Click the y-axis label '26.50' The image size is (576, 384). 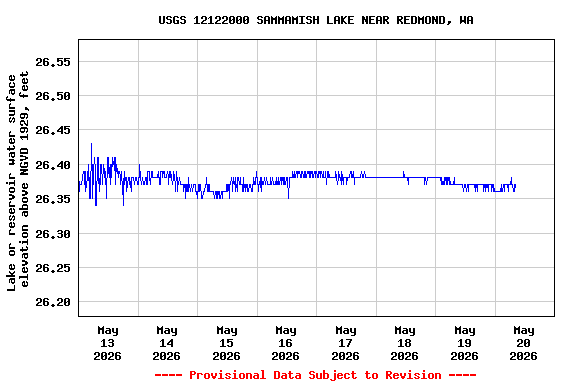53,96
